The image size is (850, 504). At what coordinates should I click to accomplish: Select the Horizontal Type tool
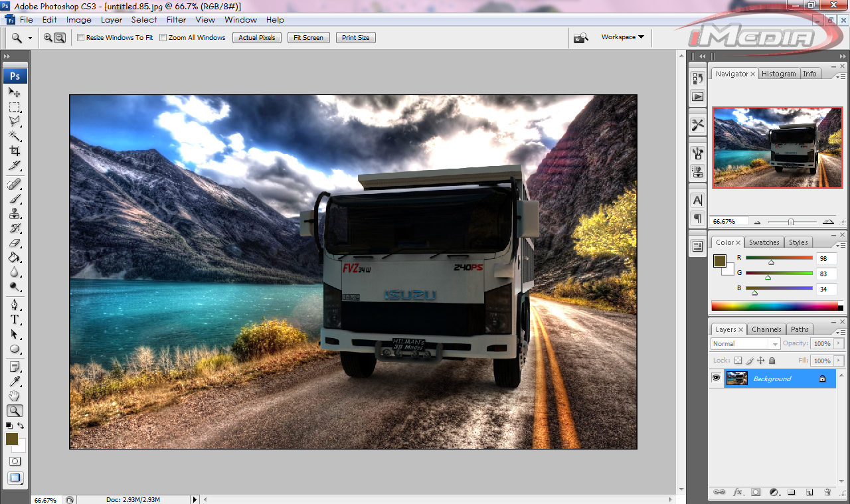tap(15, 319)
